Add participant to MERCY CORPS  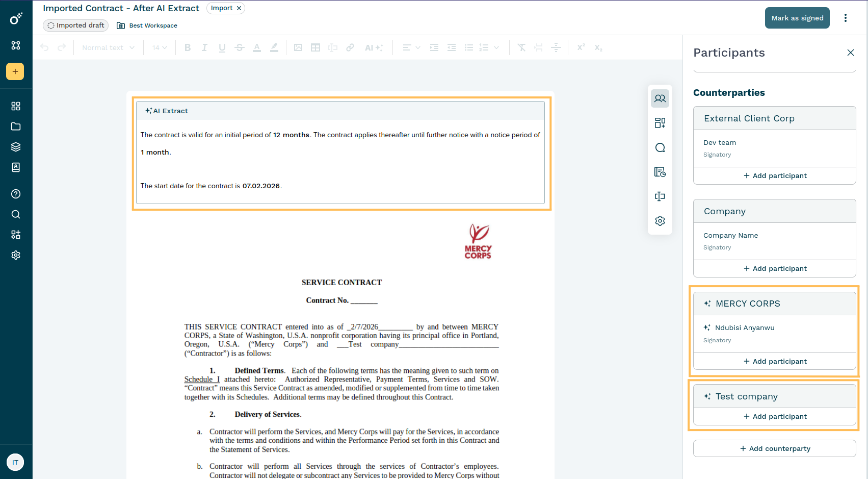tap(775, 361)
